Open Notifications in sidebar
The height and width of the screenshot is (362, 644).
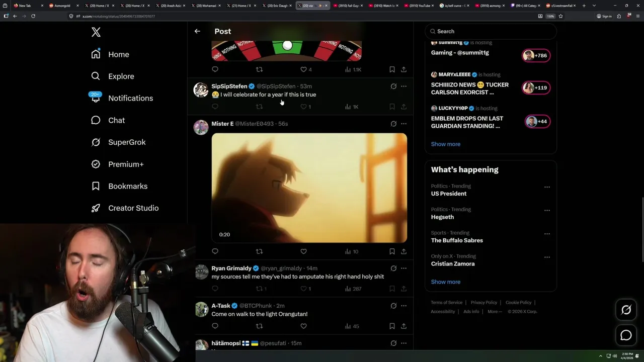pyautogui.click(x=122, y=98)
